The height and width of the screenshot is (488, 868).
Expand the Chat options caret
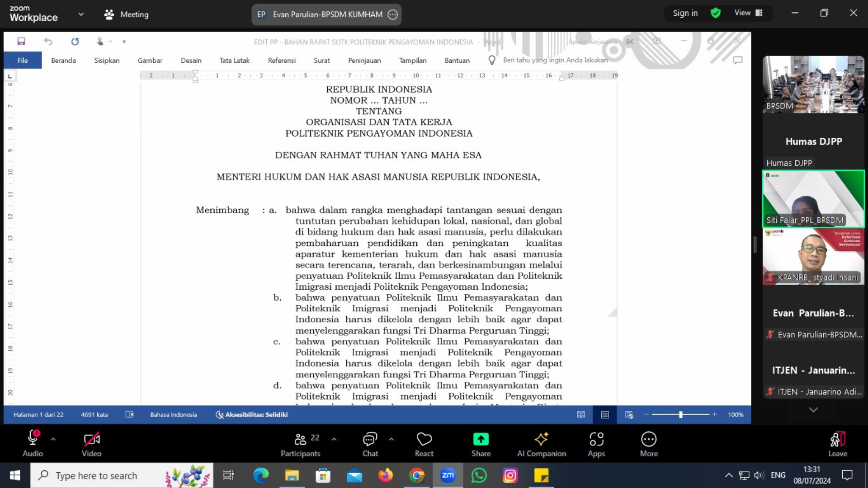click(x=392, y=439)
